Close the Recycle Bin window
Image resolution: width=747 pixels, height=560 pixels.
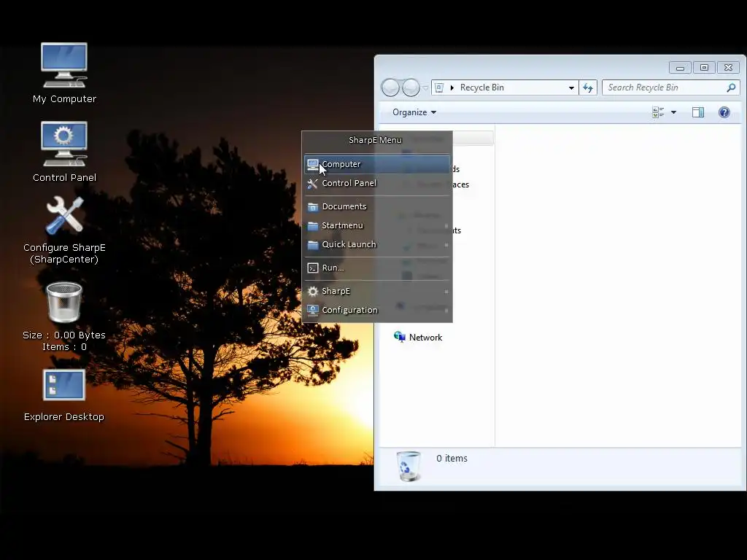click(729, 68)
